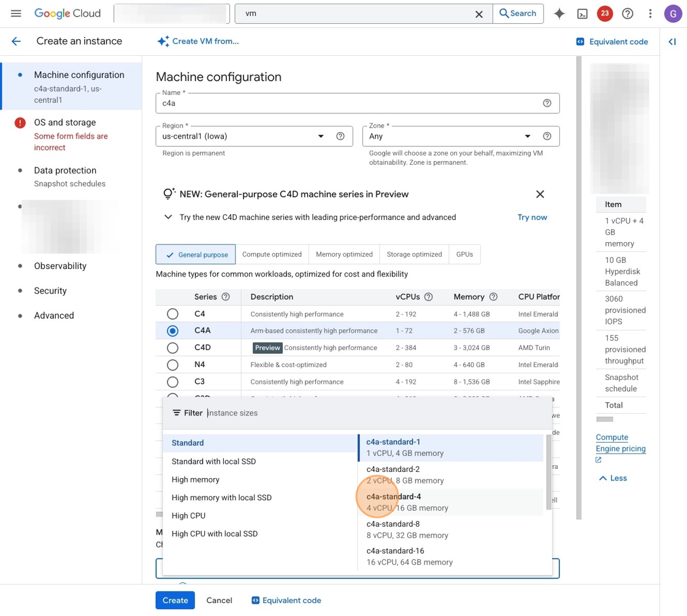This screenshot has width=687, height=616.
Task: Click the vCPUs column help icon
Action: (429, 297)
